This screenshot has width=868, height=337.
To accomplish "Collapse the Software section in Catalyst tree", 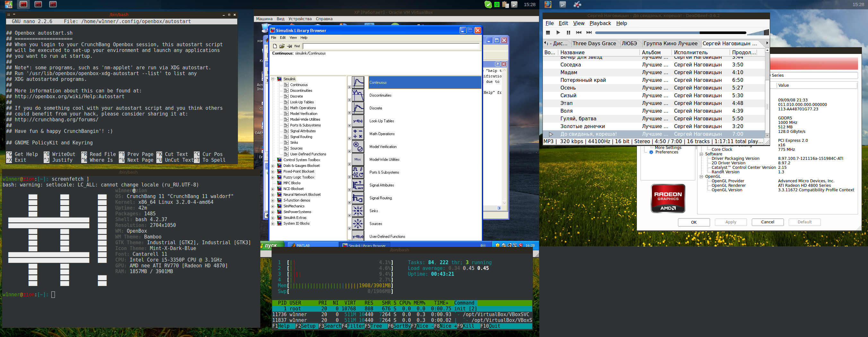I will click(701, 154).
